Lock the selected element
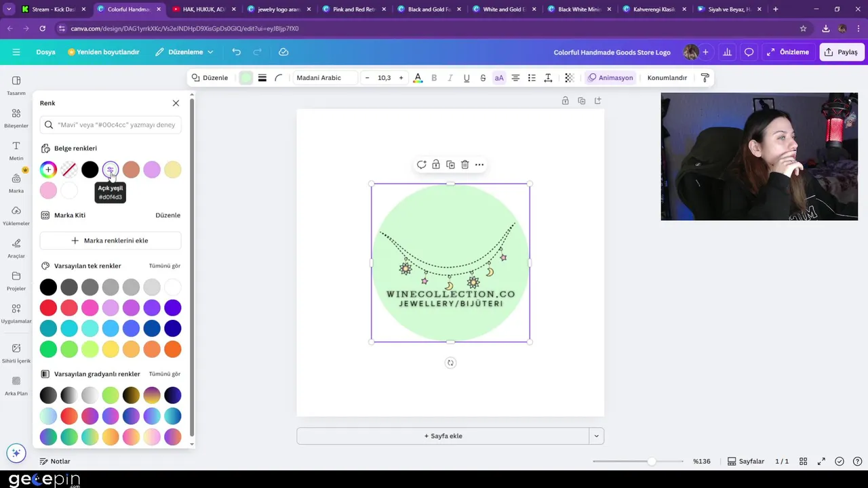This screenshot has width=868, height=488. point(436,165)
